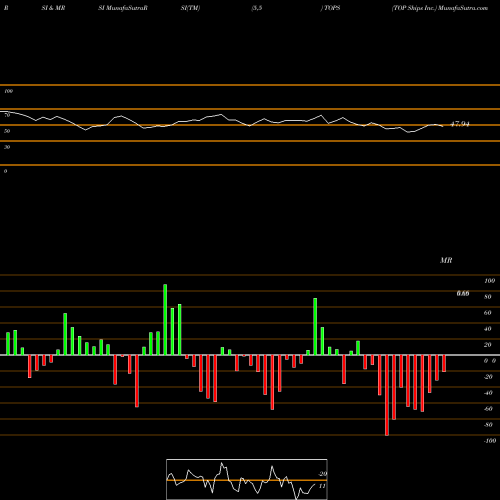Select the -60 label on the MR axis
The width and height of the screenshot is (500, 500).
pos(488,409)
